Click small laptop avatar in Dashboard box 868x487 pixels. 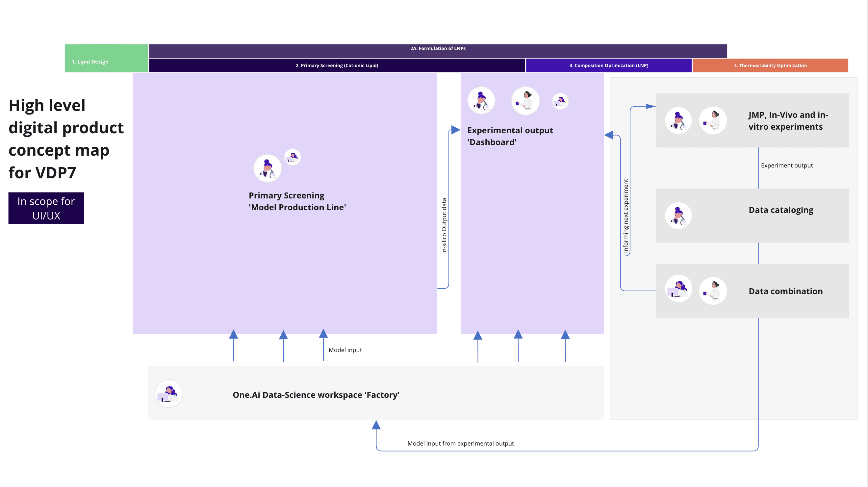coord(560,101)
